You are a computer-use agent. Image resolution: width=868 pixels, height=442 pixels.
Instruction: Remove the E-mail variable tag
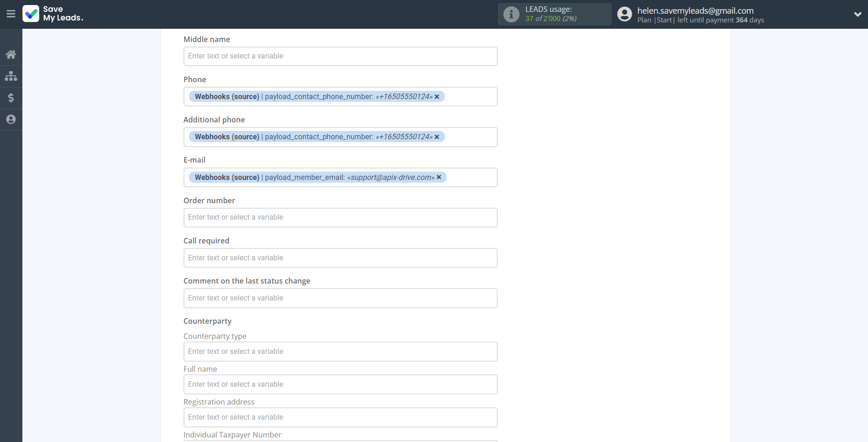[x=439, y=177]
